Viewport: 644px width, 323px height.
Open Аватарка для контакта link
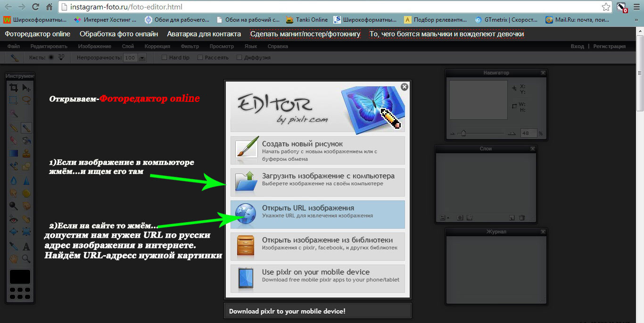[204, 34]
